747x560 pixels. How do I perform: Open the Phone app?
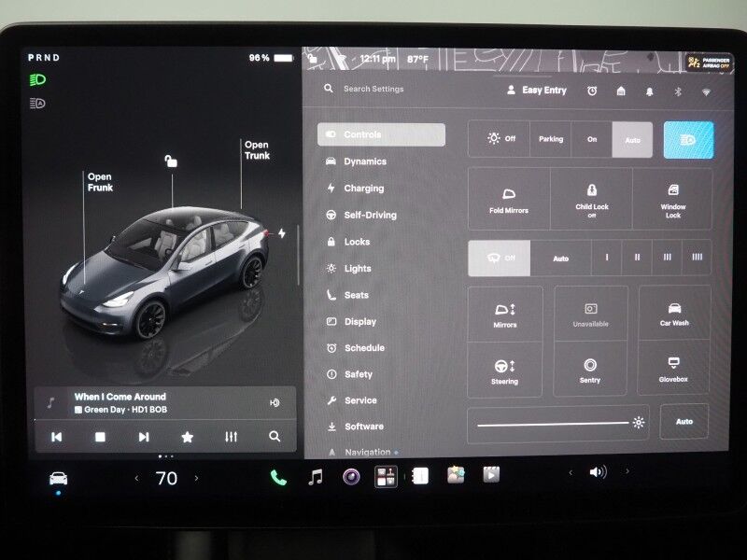tap(278, 477)
